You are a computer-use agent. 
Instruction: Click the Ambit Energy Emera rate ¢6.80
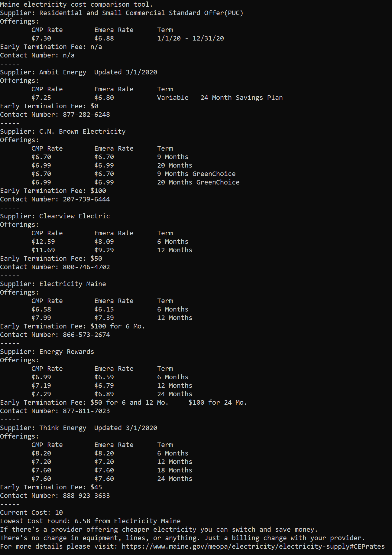(104, 98)
